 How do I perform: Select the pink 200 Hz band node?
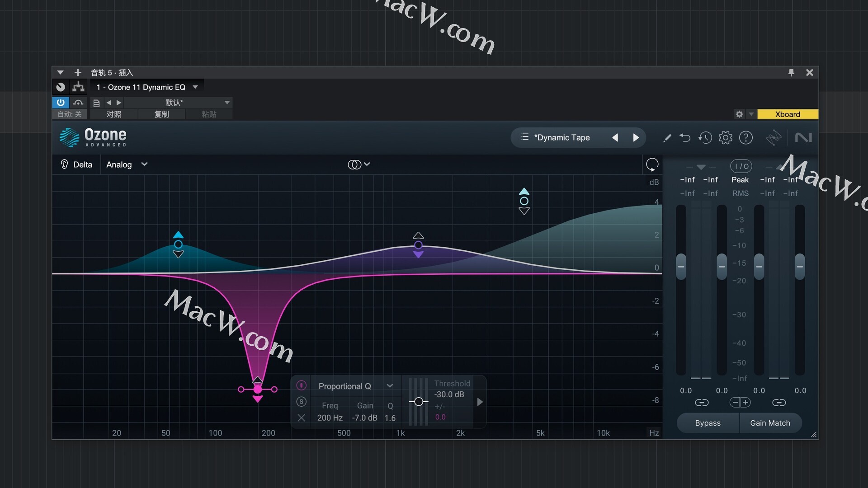click(257, 389)
